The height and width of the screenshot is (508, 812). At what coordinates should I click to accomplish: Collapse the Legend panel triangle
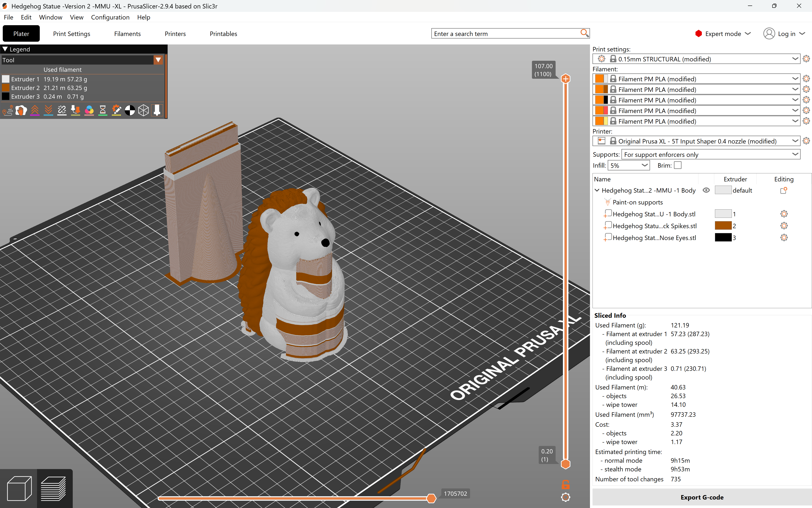pyautogui.click(x=5, y=49)
